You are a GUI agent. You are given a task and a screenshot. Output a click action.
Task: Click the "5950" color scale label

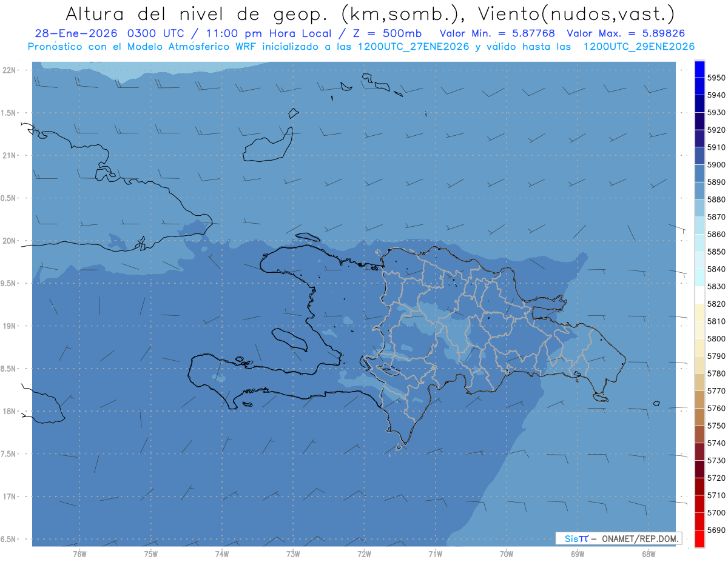(x=716, y=78)
